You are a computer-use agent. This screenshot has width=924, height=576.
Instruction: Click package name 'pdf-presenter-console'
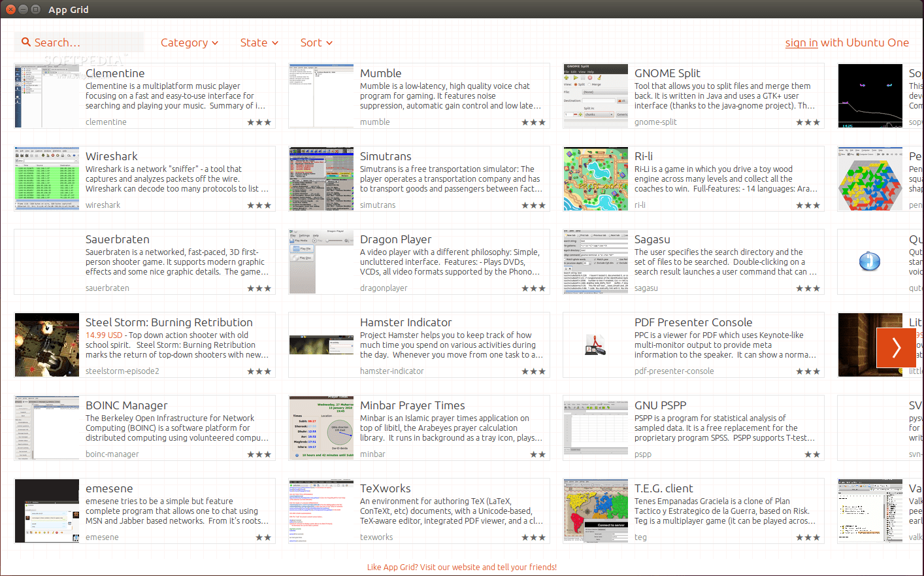coord(674,371)
